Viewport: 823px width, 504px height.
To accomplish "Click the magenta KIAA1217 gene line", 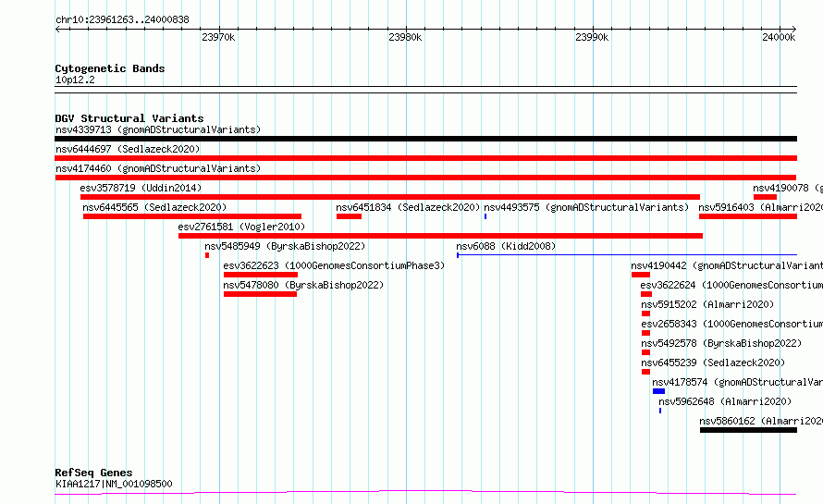I will point(425,493).
